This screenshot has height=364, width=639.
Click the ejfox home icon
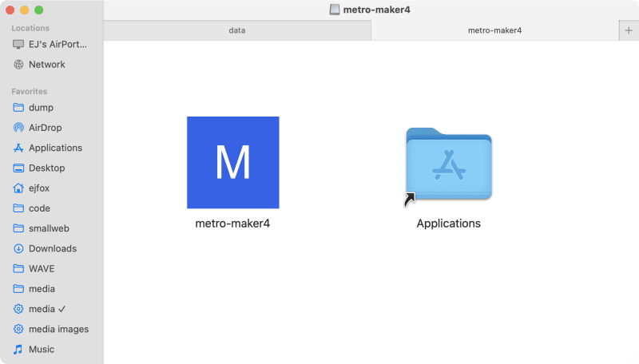[x=18, y=188]
